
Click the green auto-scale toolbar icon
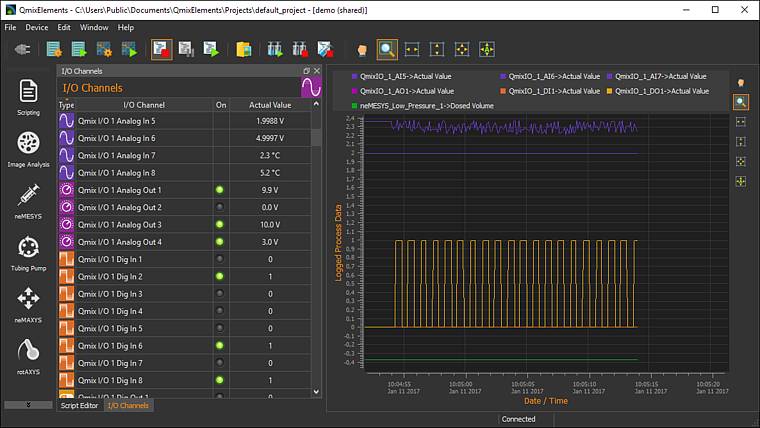(487, 49)
